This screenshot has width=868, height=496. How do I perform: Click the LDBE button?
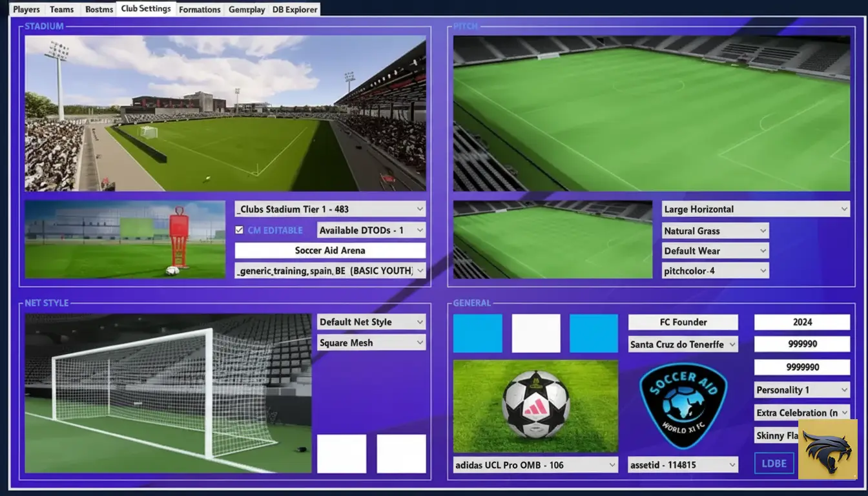774,464
